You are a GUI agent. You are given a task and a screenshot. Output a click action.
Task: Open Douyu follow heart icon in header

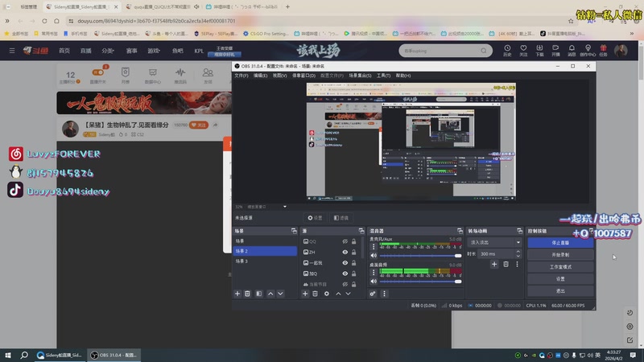tap(523, 51)
